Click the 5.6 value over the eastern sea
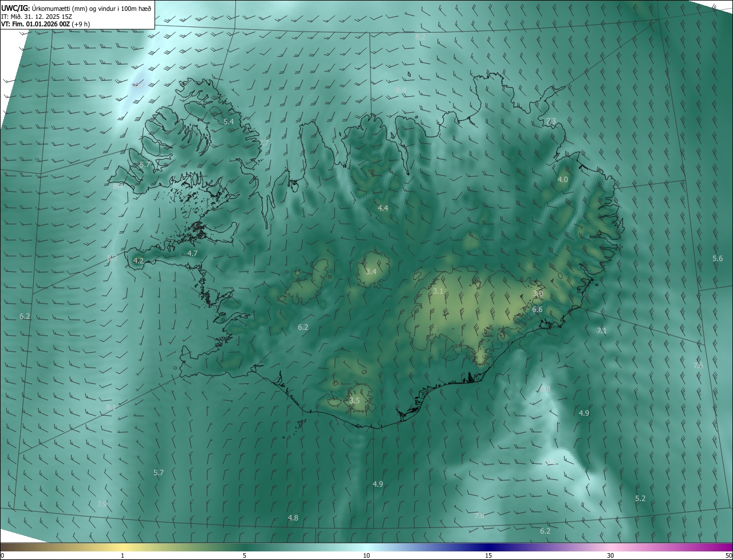The width and height of the screenshot is (733, 560). click(x=718, y=259)
